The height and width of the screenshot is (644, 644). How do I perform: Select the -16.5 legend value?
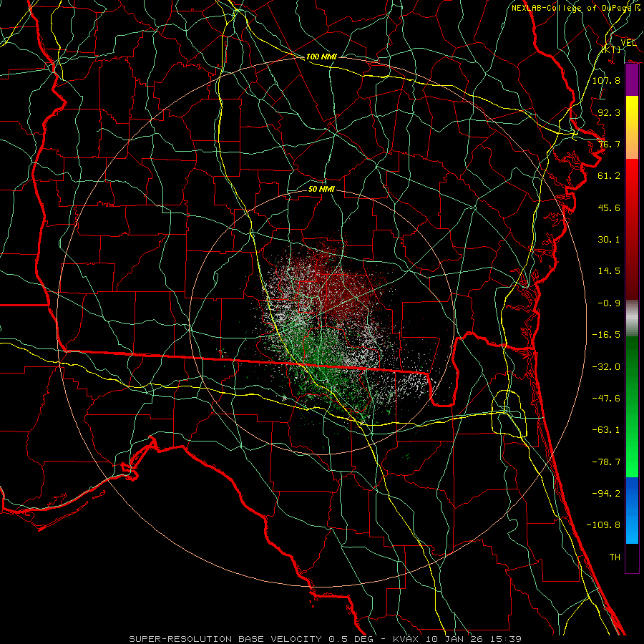point(606,335)
